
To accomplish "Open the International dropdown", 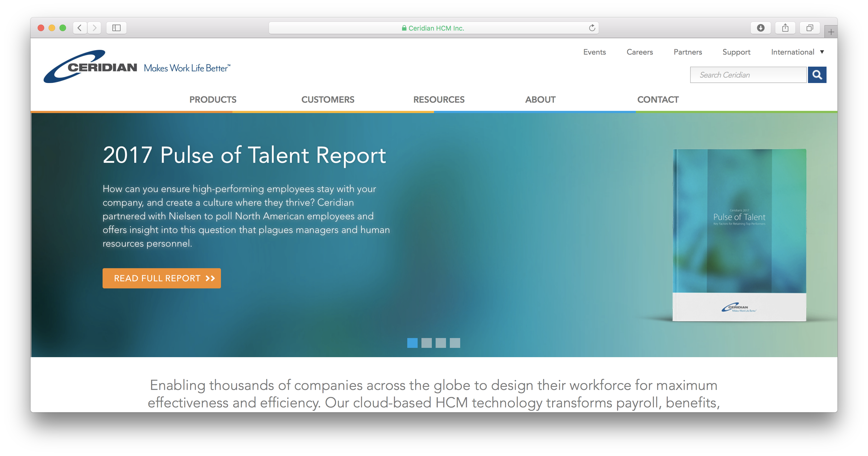I will [797, 52].
